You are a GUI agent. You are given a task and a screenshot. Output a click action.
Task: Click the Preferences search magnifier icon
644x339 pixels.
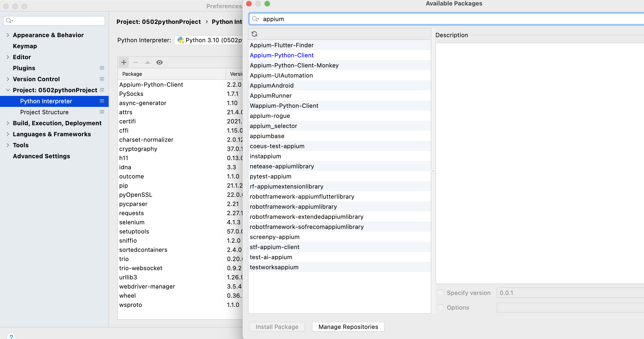(x=9, y=20)
